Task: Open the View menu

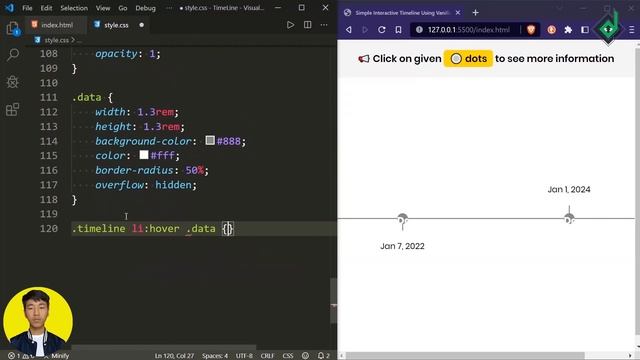Action: [103, 8]
